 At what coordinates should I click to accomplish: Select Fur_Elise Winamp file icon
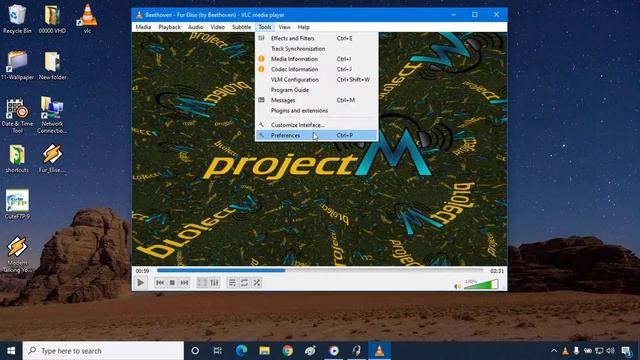click(52, 158)
